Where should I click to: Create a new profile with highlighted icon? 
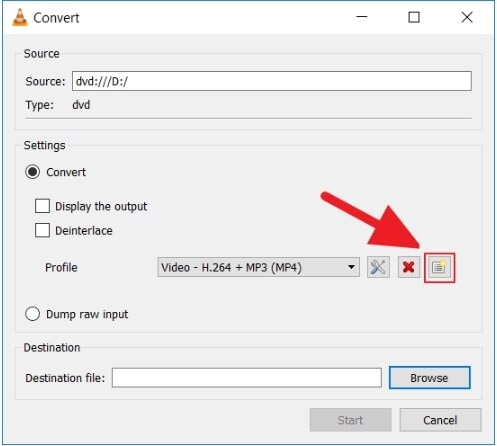(439, 267)
